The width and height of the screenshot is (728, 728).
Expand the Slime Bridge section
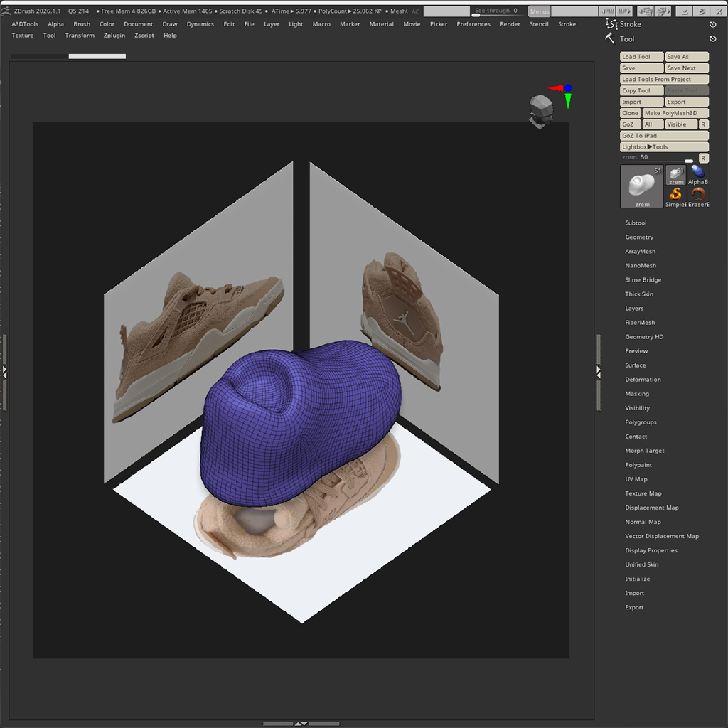tap(643, 280)
